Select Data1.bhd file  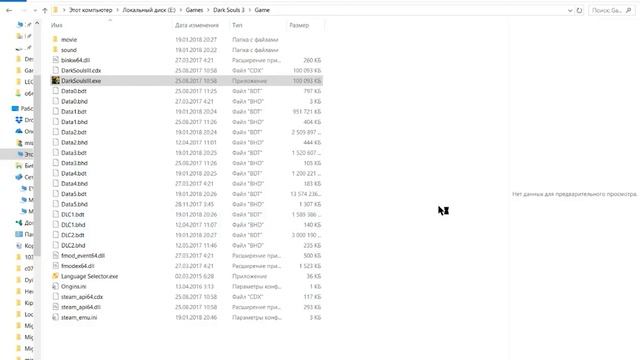(x=74, y=122)
